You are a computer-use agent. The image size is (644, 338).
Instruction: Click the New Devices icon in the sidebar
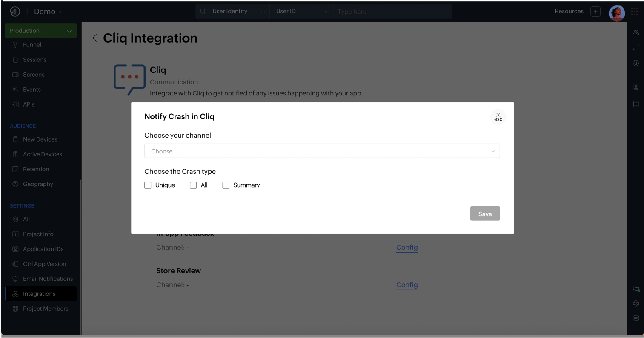click(x=15, y=139)
